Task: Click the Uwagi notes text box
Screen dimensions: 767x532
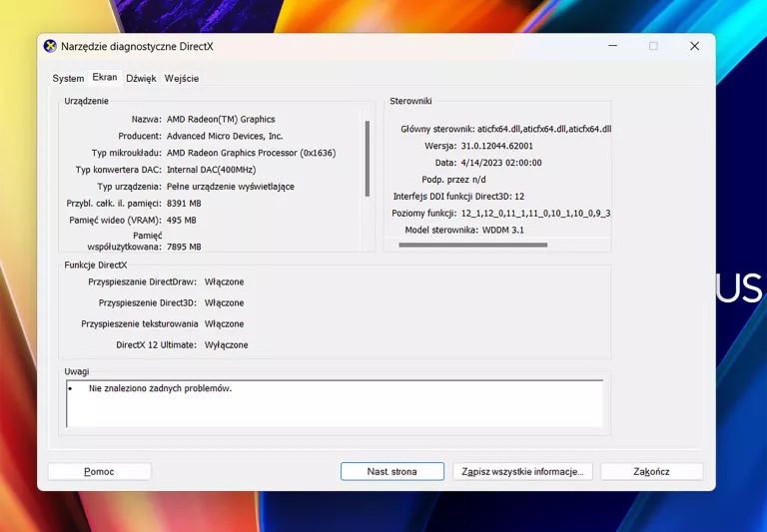Action: coord(335,403)
